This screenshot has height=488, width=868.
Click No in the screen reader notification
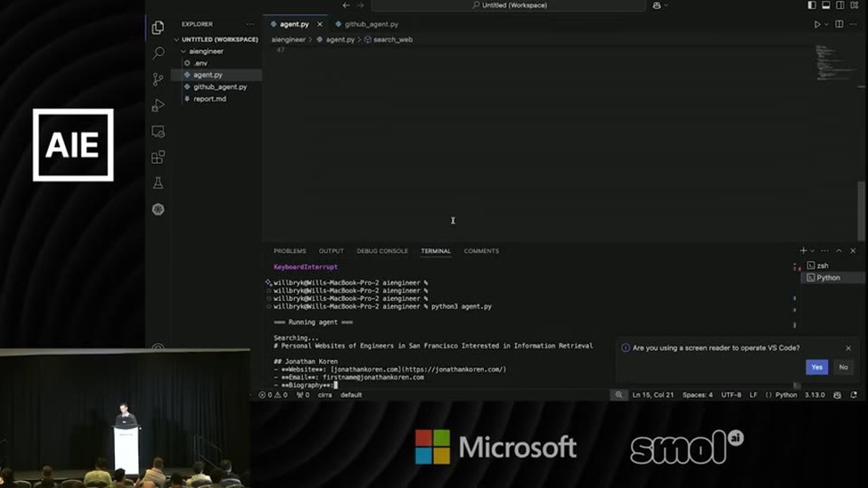pos(843,367)
